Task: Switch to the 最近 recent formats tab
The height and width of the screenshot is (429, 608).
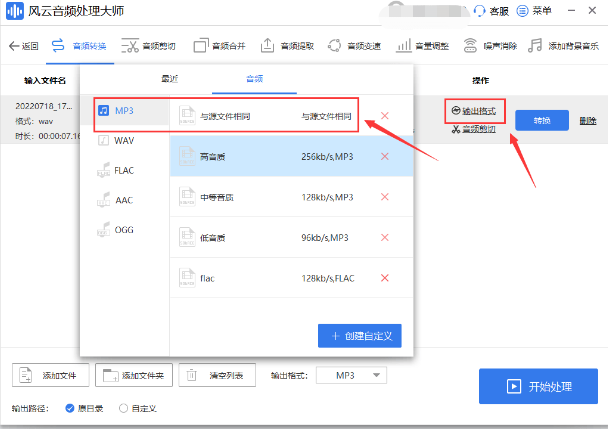Action: 169,79
